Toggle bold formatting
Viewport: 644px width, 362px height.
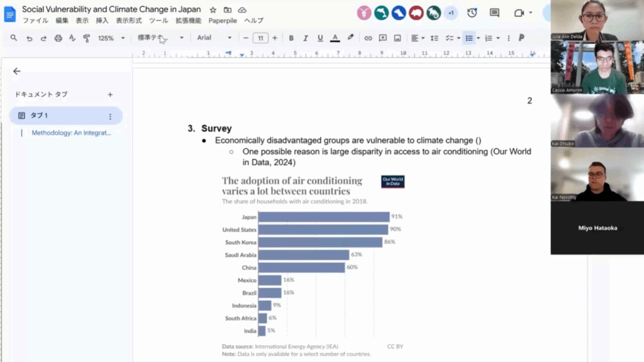(x=291, y=38)
